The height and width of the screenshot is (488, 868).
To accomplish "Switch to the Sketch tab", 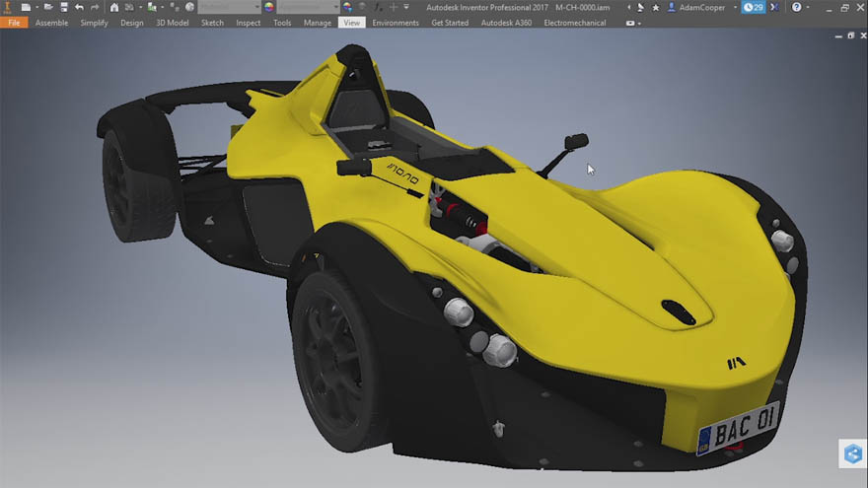I will [x=213, y=23].
